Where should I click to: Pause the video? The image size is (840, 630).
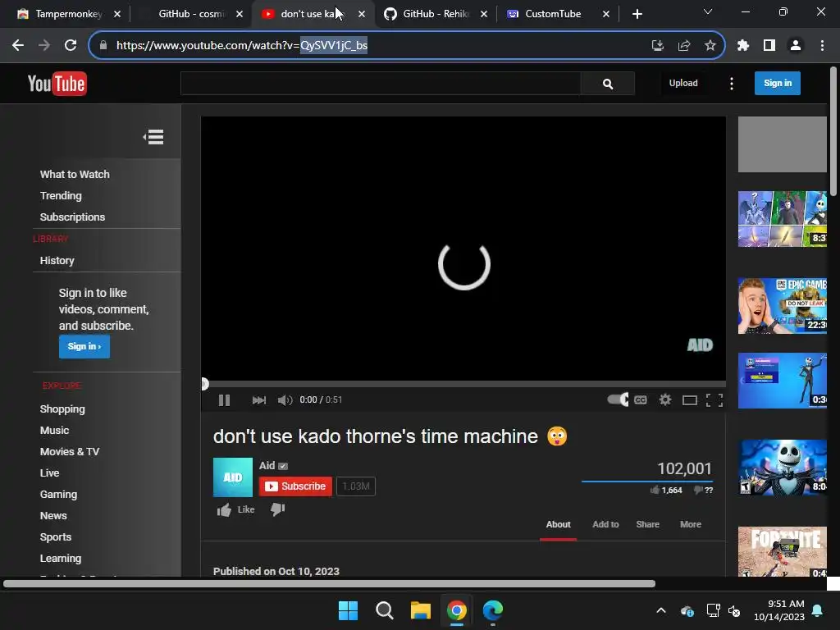pos(224,400)
